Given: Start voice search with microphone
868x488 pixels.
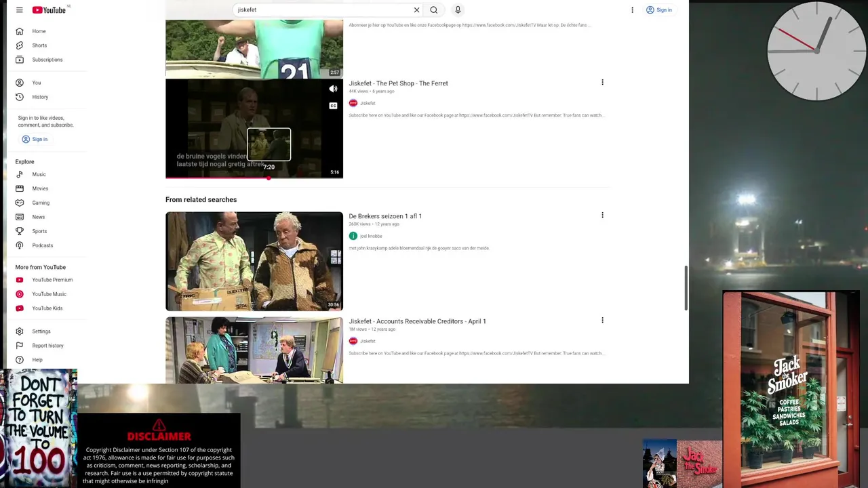Looking at the screenshot, I should (x=458, y=10).
